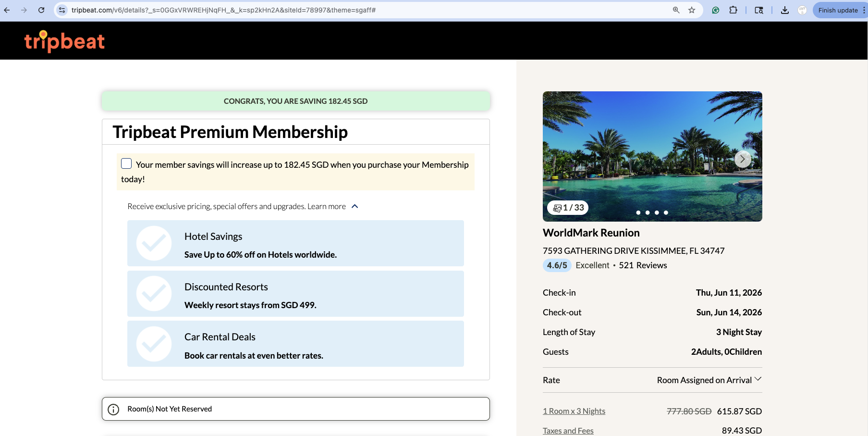This screenshot has height=436, width=868.
Task: Select the second photo carousel dot
Action: pyautogui.click(x=648, y=212)
